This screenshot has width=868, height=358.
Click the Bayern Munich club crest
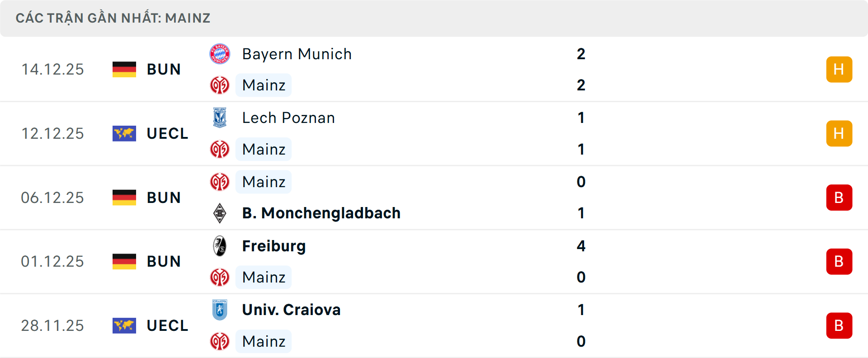[x=220, y=54]
